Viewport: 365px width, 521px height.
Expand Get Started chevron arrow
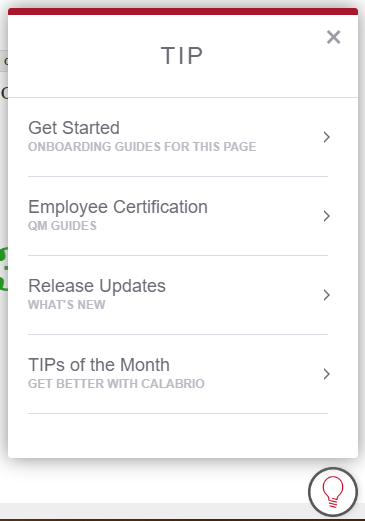pos(326,137)
